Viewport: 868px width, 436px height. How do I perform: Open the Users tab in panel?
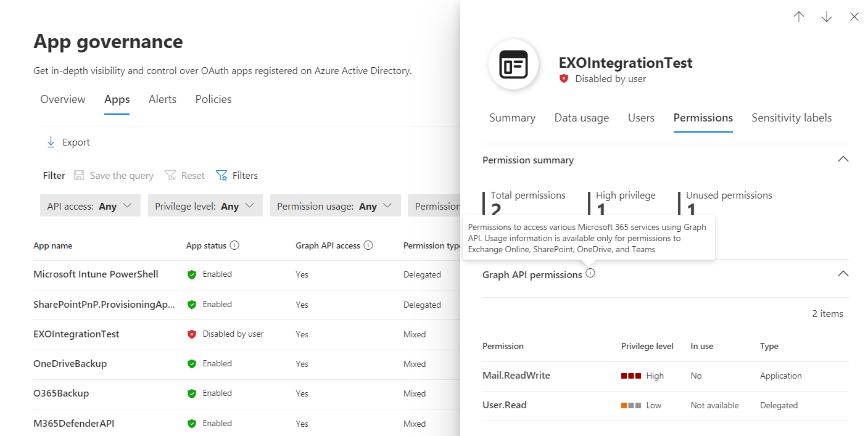click(641, 118)
